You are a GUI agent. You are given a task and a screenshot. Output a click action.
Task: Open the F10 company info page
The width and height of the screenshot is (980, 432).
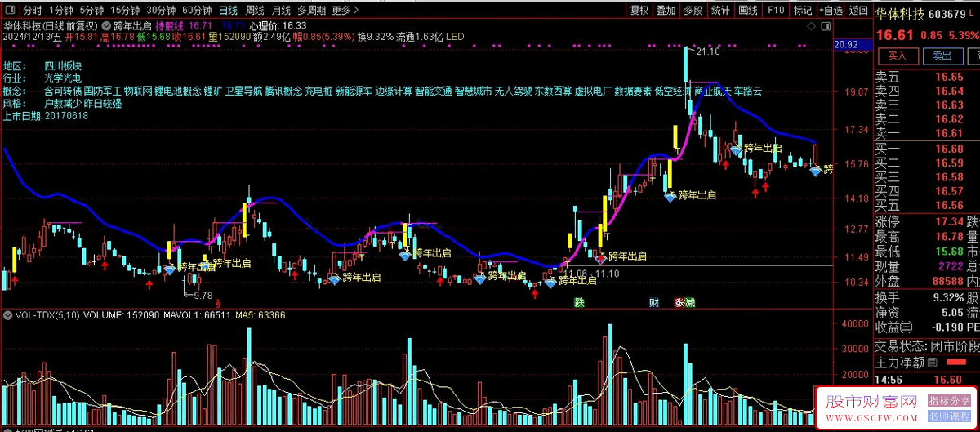(776, 11)
